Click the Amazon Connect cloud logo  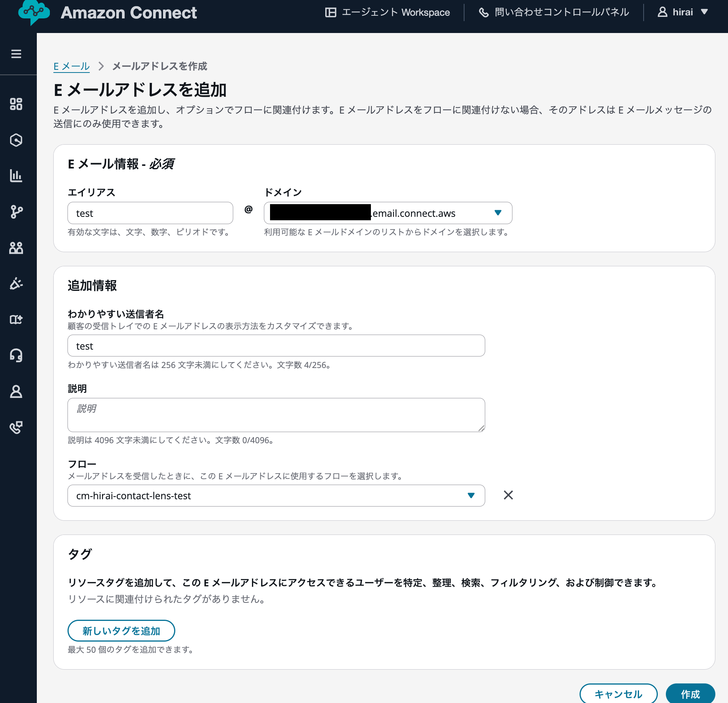[x=34, y=12]
